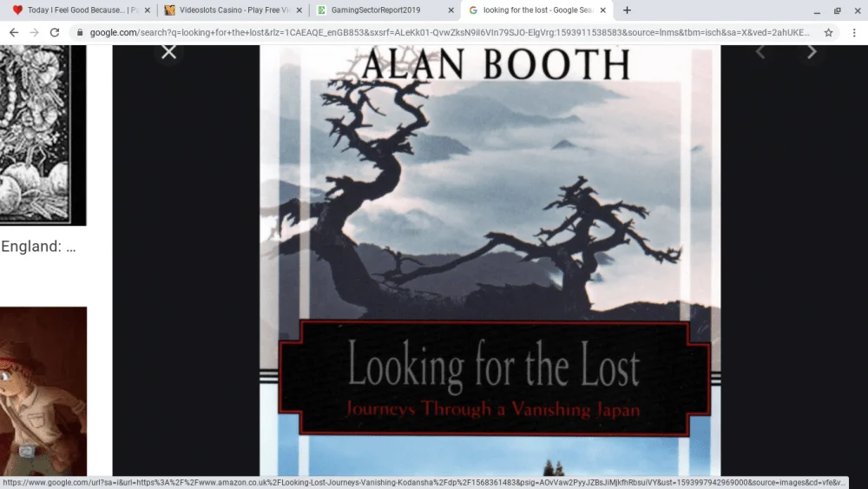Close the GamingSectorReport2019 tab

450,10
